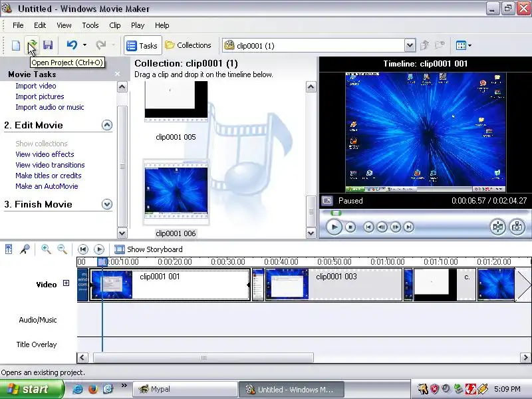Click the Save Project floppy icon
The image size is (532, 399).
[x=48, y=45]
